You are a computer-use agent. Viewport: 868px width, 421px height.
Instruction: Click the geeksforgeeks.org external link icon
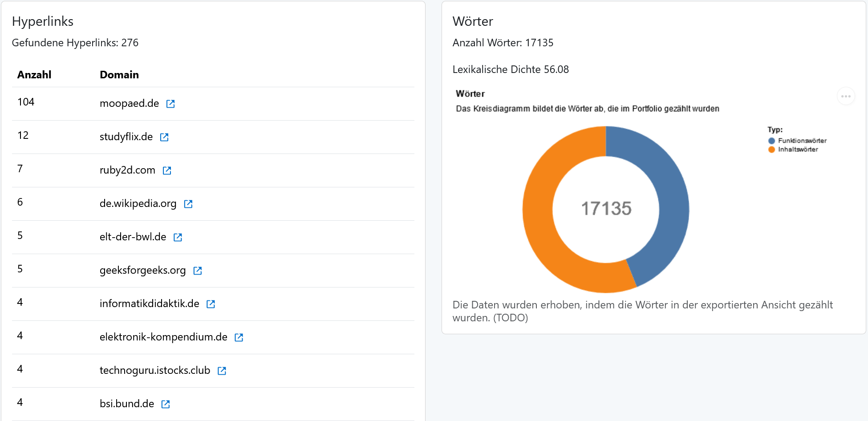click(198, 271)
